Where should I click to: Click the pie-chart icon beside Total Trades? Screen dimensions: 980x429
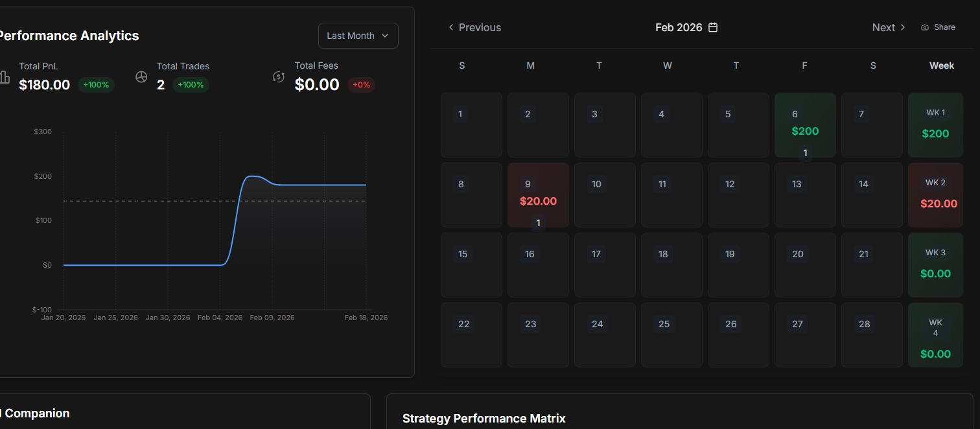tap(141, 76)
